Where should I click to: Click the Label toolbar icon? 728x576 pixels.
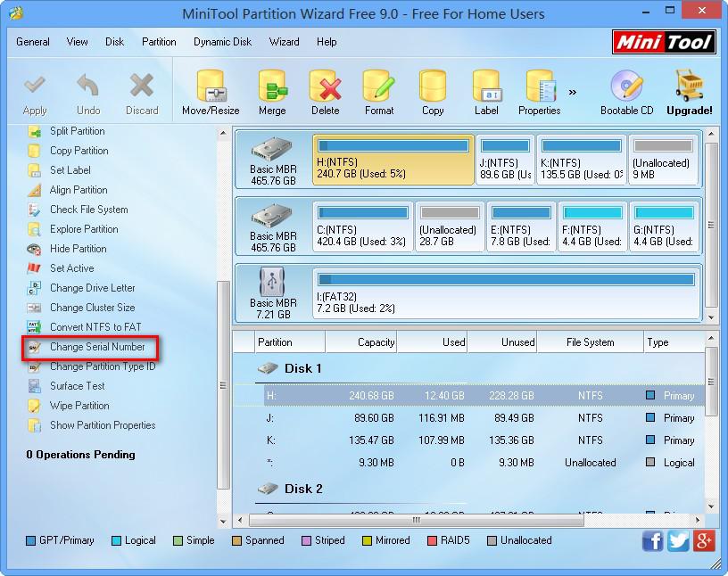[486, 89]
